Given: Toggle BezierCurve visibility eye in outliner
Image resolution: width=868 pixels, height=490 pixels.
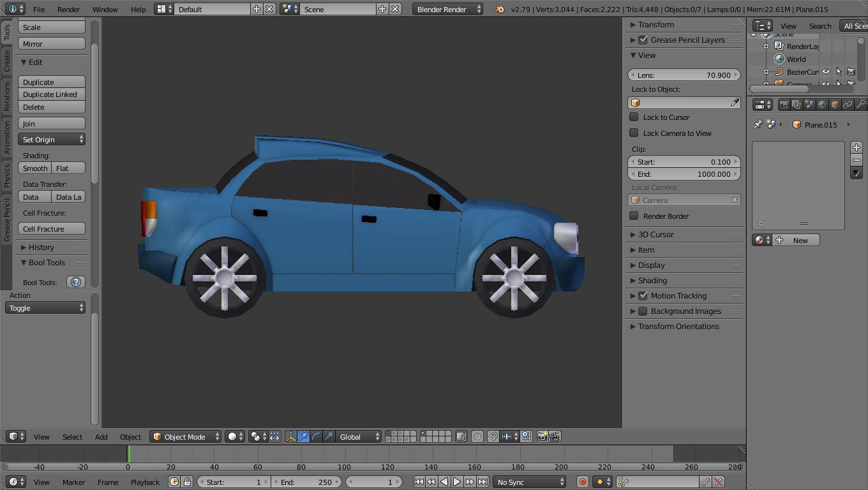Looking at the screenshot, I should tap(826, 71).
